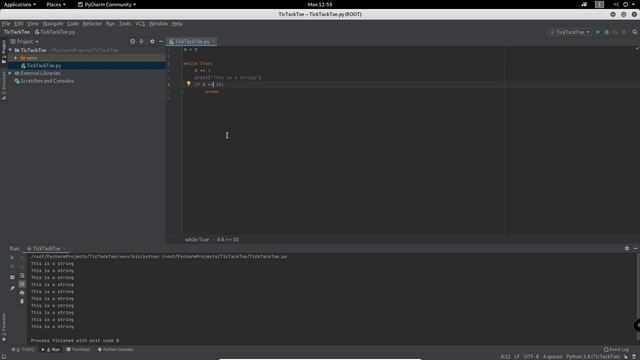The height and width of the screenshot is (360, 640).
Task: Open the View menu
Action: 33,24
